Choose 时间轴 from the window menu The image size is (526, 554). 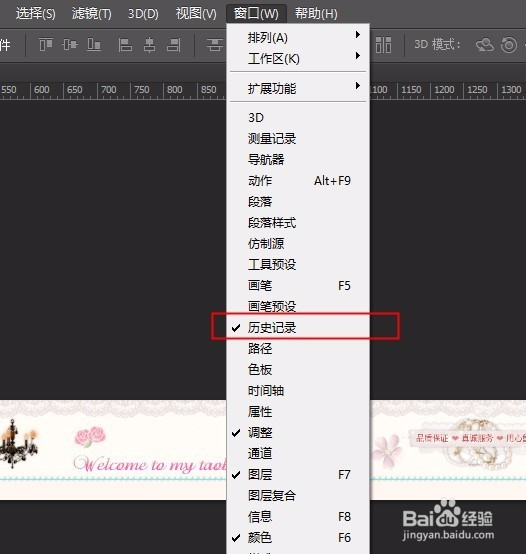pos(298,390)
